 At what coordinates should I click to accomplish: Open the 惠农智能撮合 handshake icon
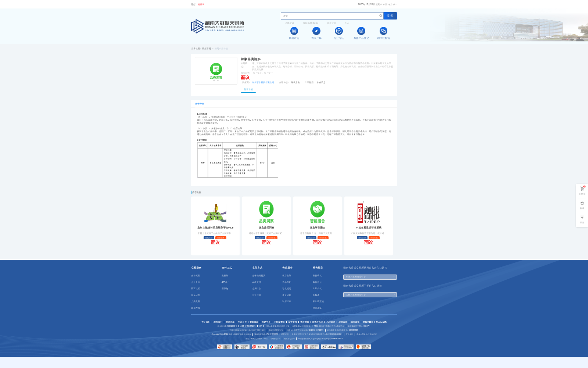tap(318, 212)
